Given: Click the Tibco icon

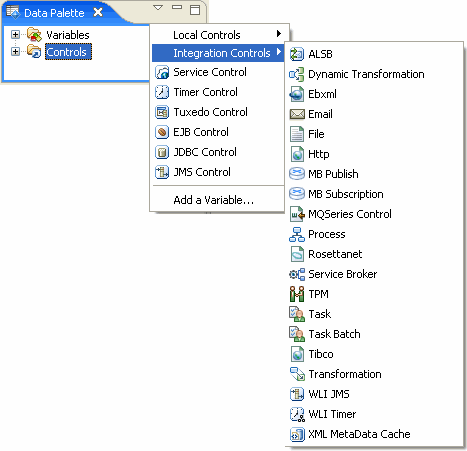Looking at the screenshot, I should [297, 354].
